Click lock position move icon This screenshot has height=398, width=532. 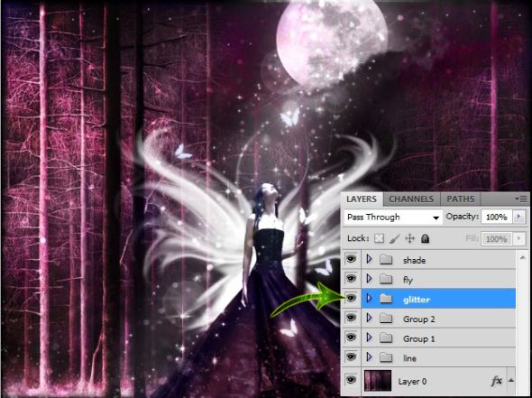410,238
